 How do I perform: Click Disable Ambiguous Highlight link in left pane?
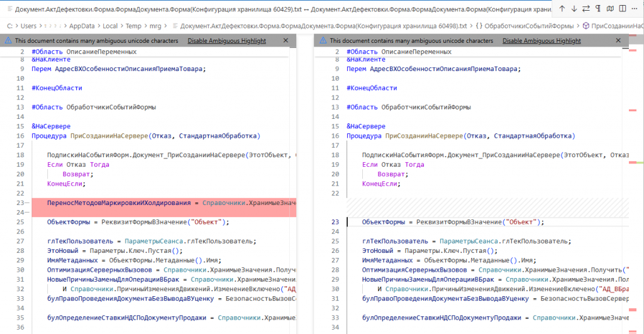point(226,41)
